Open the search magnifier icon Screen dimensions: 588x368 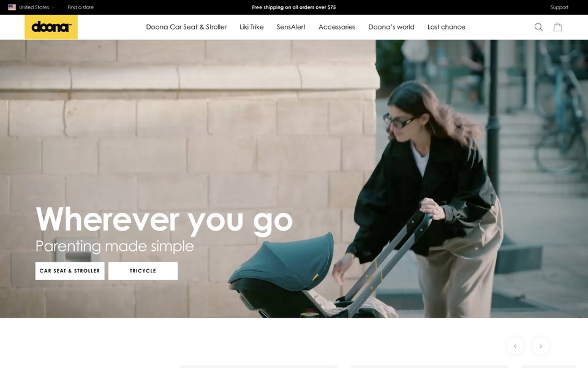[538, 27]
